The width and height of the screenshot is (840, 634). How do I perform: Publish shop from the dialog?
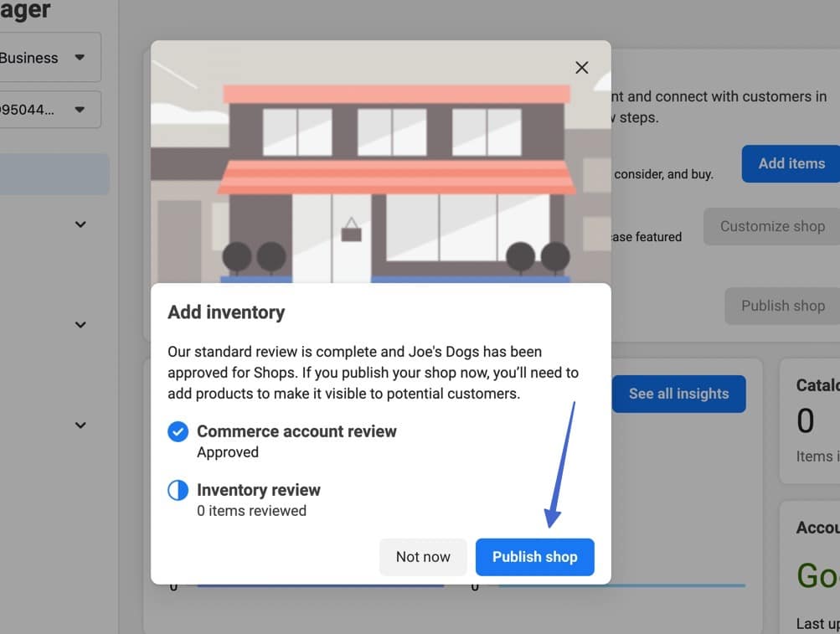click(535, 556)
